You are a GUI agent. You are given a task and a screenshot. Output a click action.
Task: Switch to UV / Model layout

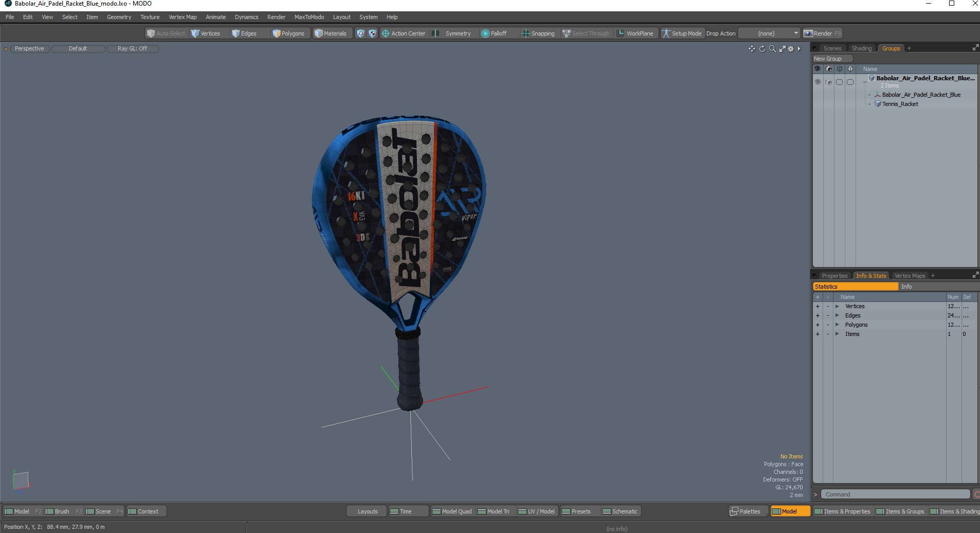click(x=536, y=511)
